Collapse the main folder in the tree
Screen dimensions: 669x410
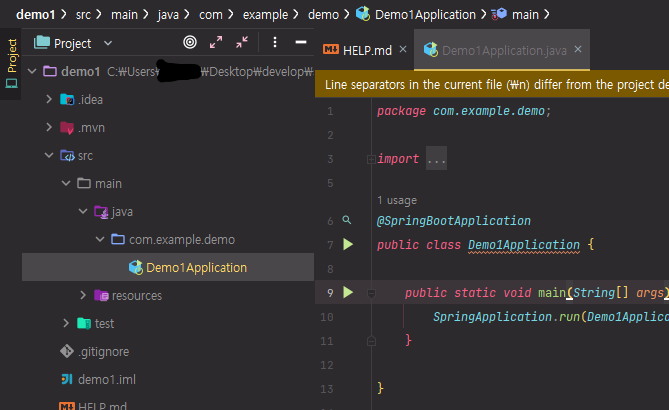pos(66,183)
